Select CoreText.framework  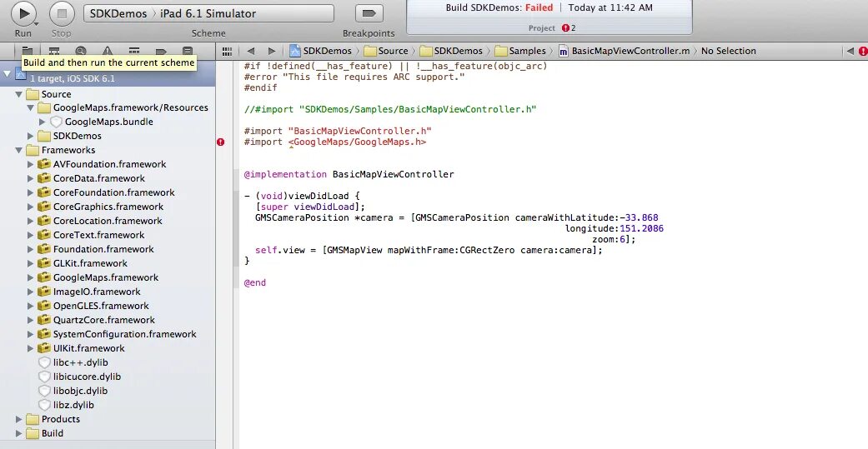tap(98, 235)
